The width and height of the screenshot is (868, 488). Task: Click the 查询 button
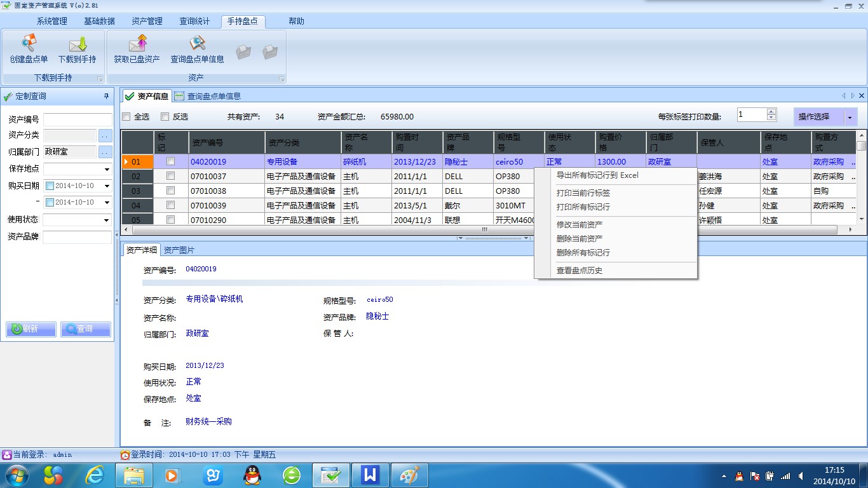[85, 329]
